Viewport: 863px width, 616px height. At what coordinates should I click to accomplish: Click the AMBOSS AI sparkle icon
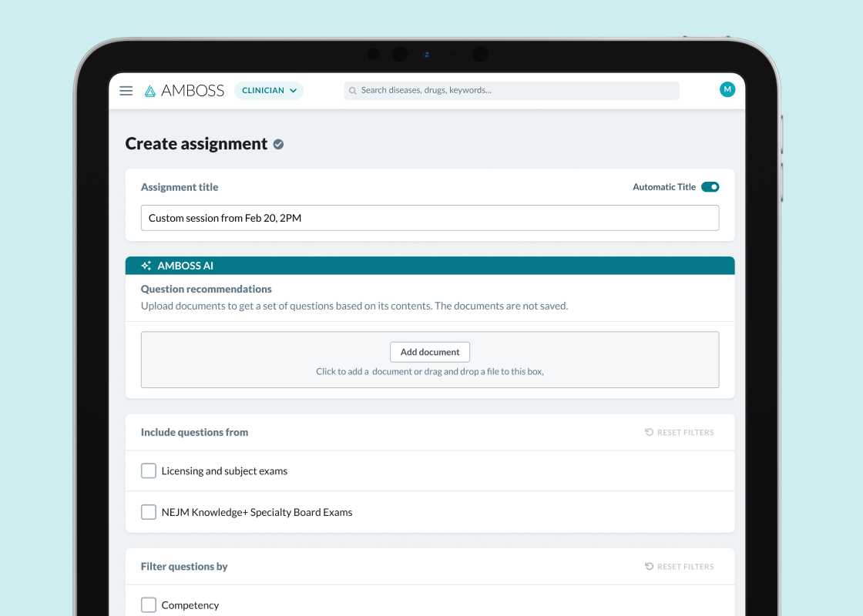pyautogui.click(x=146, y=266)
